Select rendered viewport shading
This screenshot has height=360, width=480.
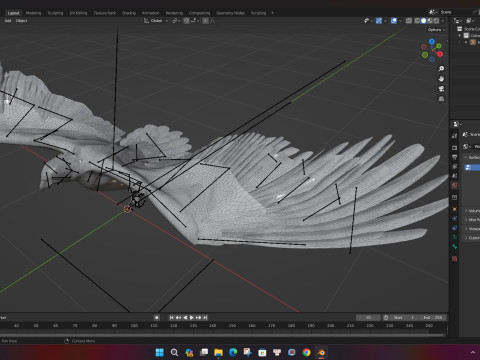click(x=436, y=21)
